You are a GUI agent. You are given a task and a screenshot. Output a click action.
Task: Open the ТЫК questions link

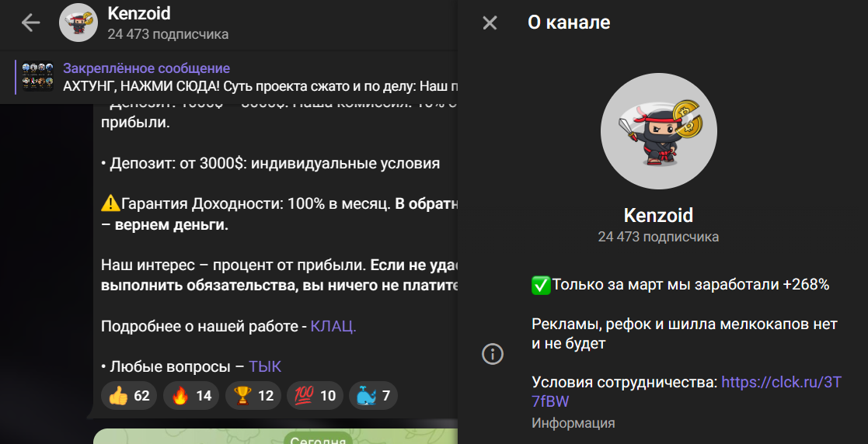pos(265,366)
